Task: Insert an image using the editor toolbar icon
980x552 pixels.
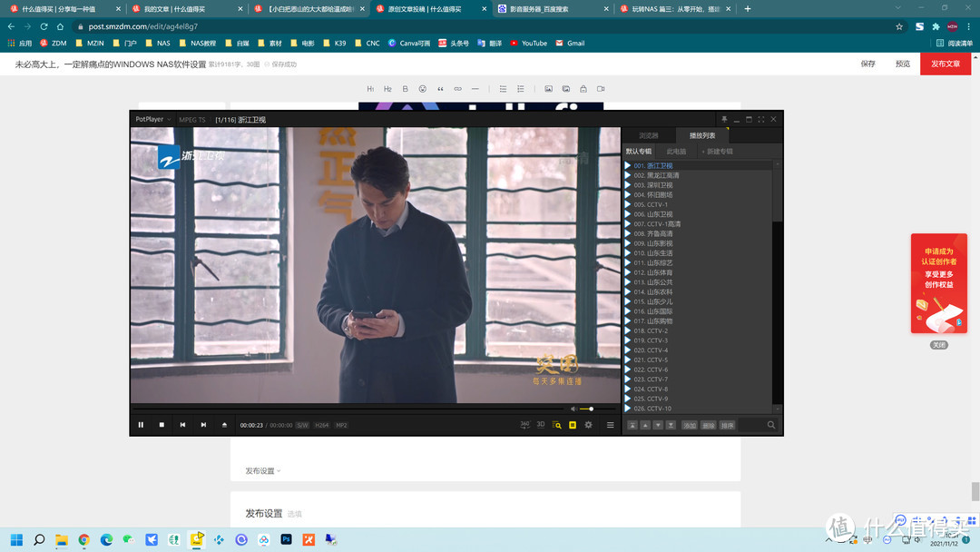Action: pyautogui.click(x=548, y=88)
